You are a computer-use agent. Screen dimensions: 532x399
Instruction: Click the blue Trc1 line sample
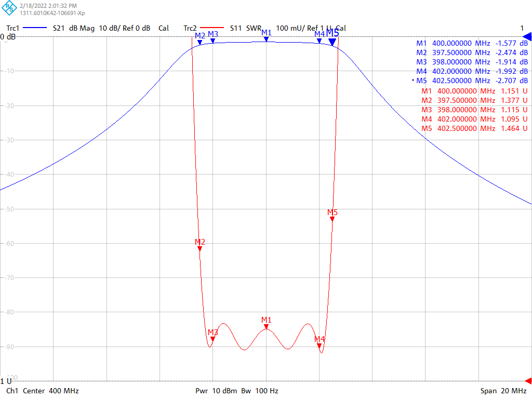tap(35, 28)
